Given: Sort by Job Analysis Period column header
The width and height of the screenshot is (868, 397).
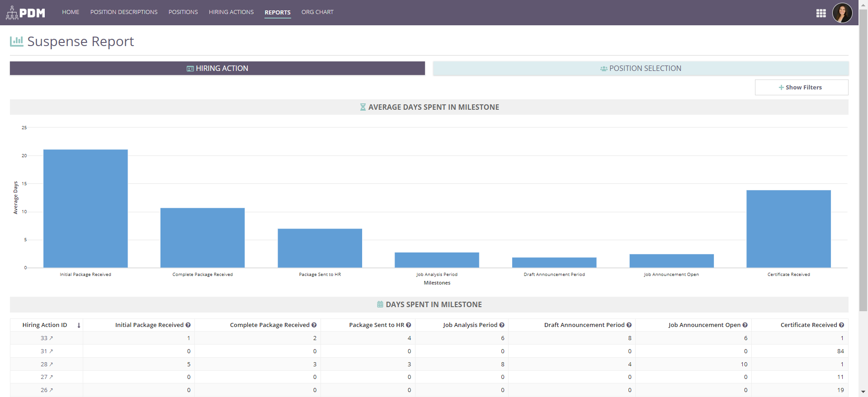Looking at the screenshot, I should [470, 325].
